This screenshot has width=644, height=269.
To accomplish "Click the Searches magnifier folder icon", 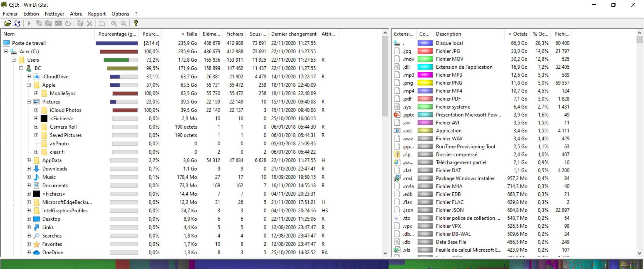I will [x=37, y=236].
